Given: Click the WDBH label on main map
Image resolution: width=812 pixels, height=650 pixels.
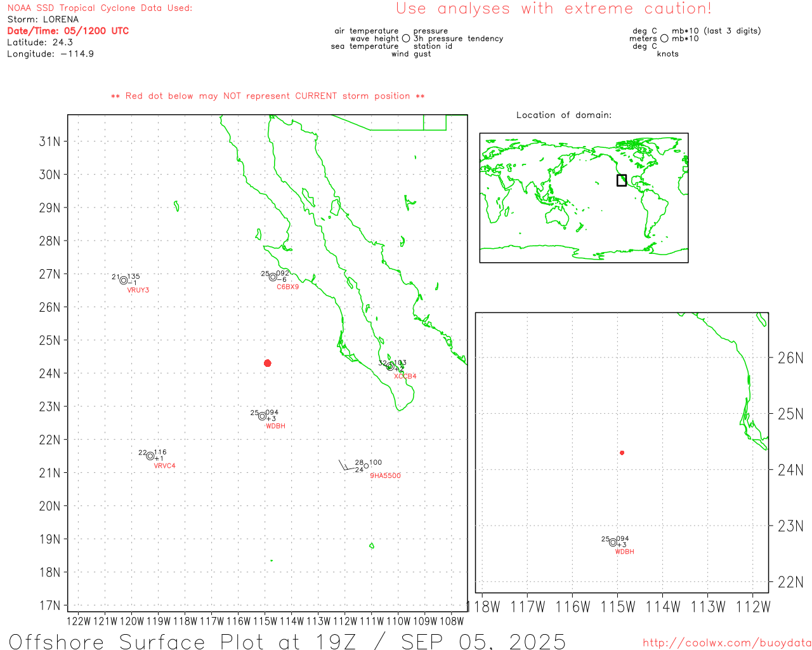Looking at the screenshot, I should 275,426.
